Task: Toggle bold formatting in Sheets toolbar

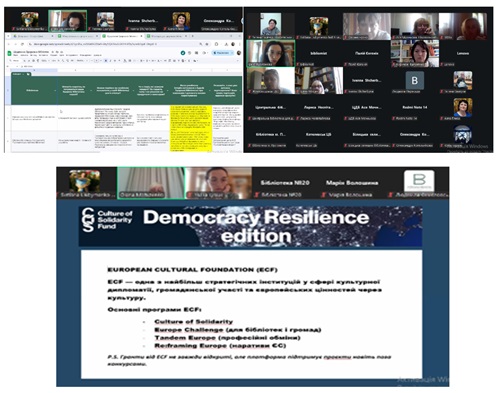Action: [106, 61]
